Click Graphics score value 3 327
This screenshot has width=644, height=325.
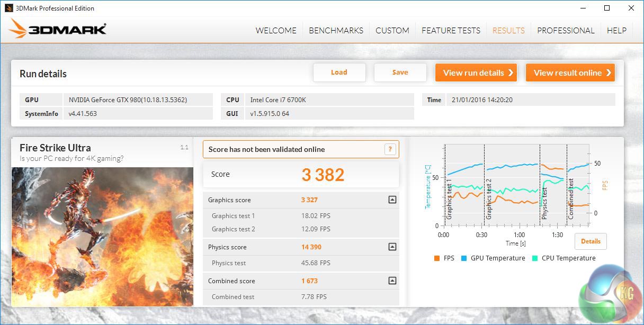[309, 200]
